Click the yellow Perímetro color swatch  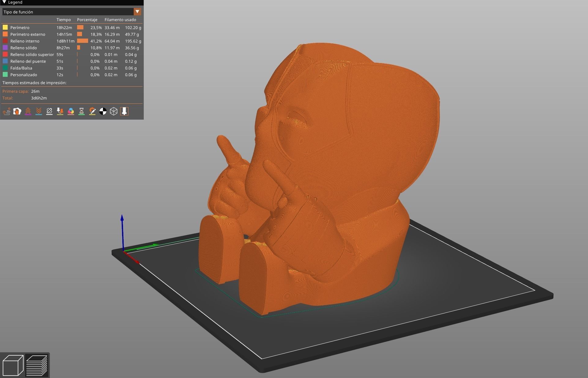5,27
